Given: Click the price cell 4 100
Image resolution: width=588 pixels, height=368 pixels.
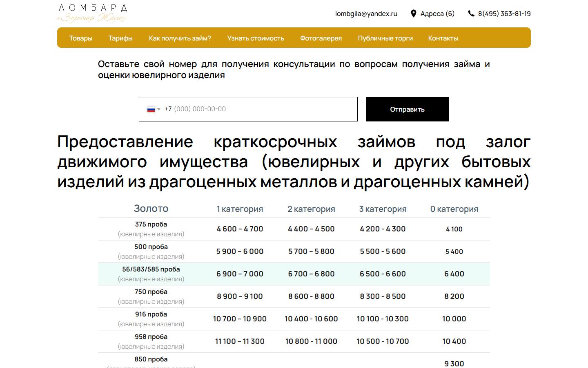Looking at the screenshot, I should (x=454, y=229).
